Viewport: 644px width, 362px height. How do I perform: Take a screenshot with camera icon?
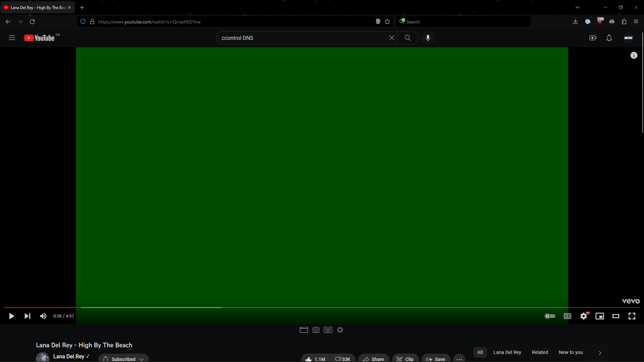pos(316,330)
